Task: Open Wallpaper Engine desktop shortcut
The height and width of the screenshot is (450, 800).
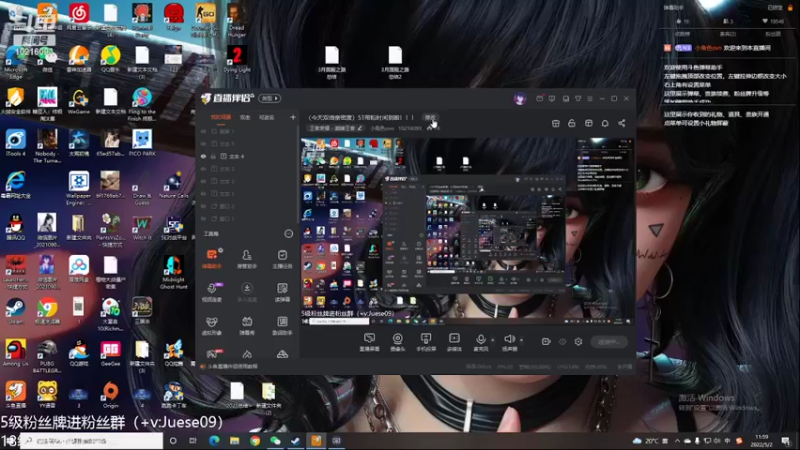Action: click(x=79, y=188)
